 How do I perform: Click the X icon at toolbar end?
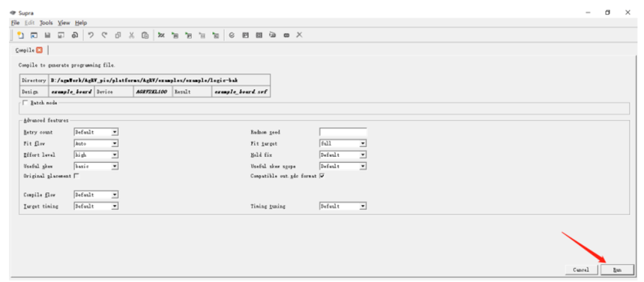click(x=299, y=35)
